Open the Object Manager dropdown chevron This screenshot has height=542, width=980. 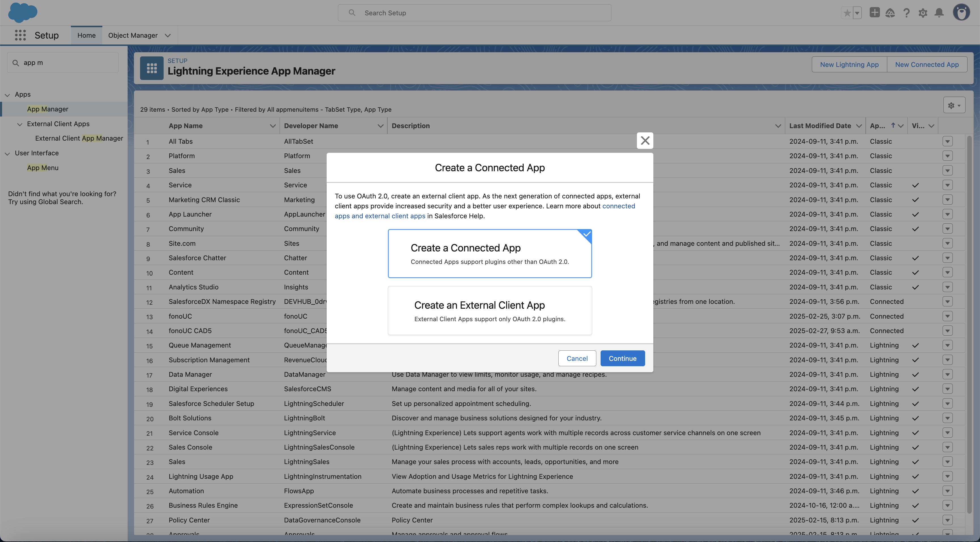(x=168, y=35)
